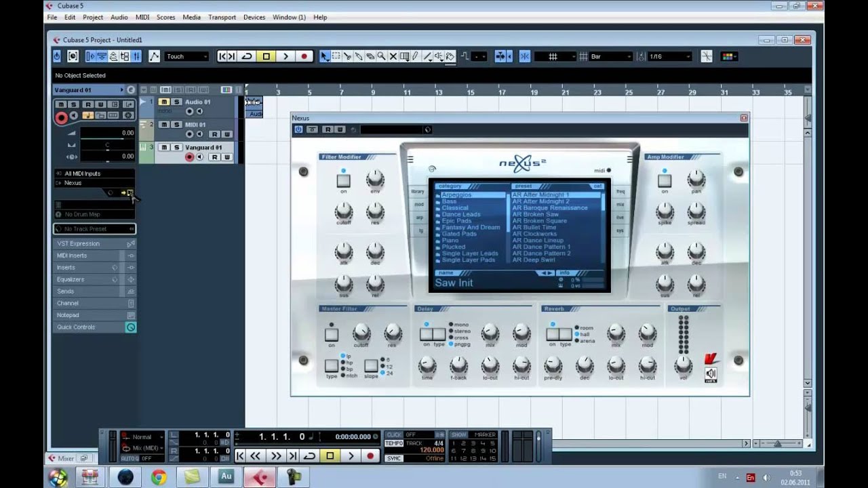Expand the Equalizers inspector section

95,279
